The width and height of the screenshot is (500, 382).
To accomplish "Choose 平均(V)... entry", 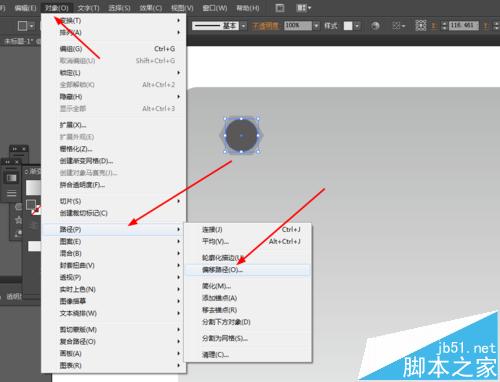I will 248,242.
